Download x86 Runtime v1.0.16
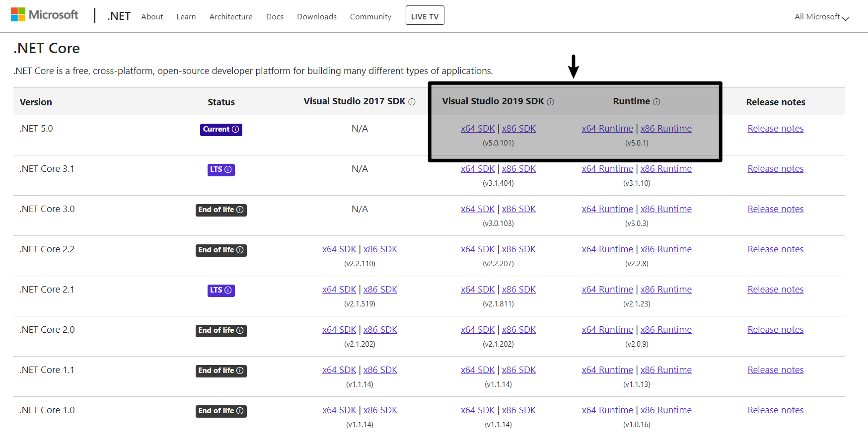This screenshot has height=446, width=868. click(x=666, y=410)
